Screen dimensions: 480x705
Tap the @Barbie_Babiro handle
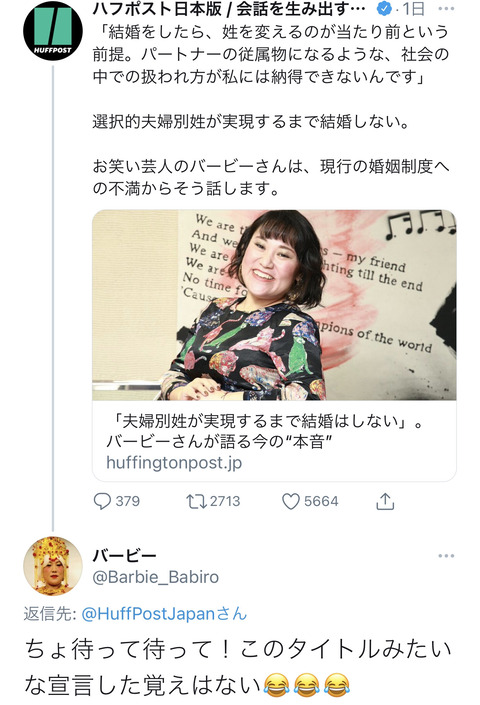pyautogui.click(x=156, y=577)
